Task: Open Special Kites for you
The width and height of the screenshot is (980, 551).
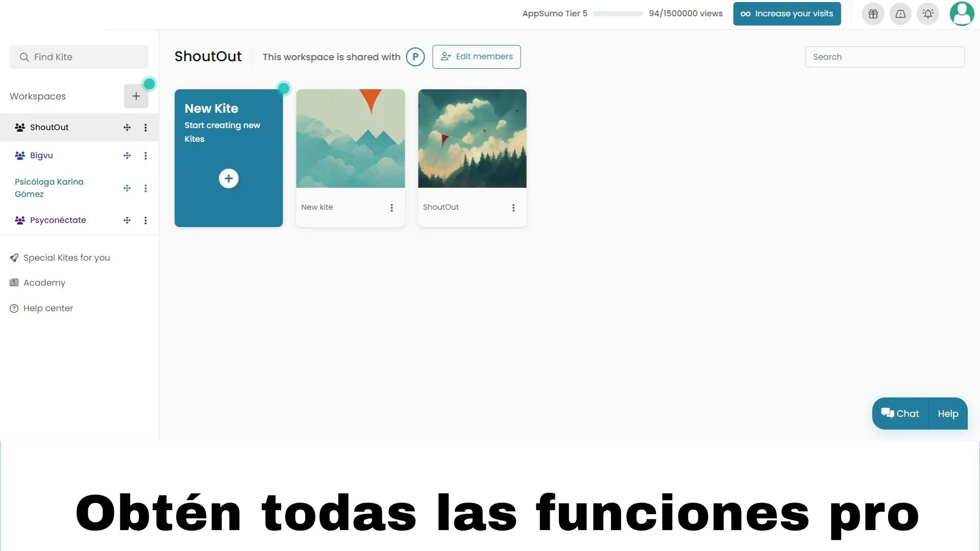Action: (x=60, y=258)
